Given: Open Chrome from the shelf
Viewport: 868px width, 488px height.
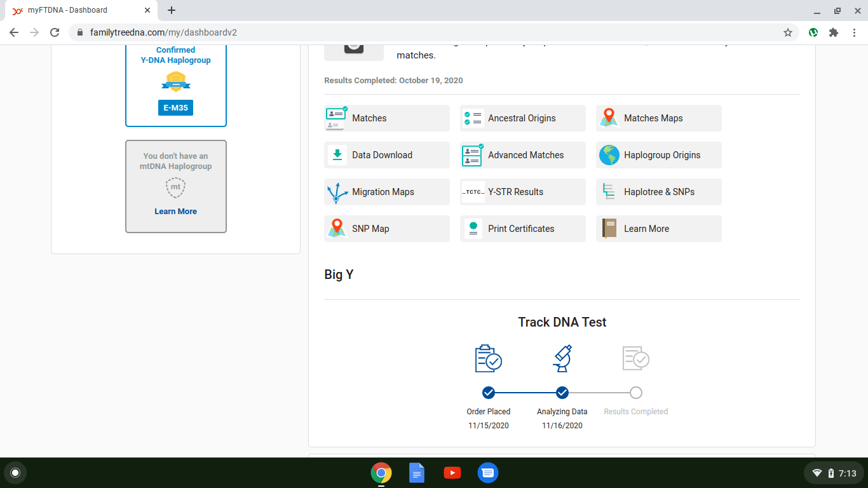Looking at the screenshot, I should click(x=381, y=473).
